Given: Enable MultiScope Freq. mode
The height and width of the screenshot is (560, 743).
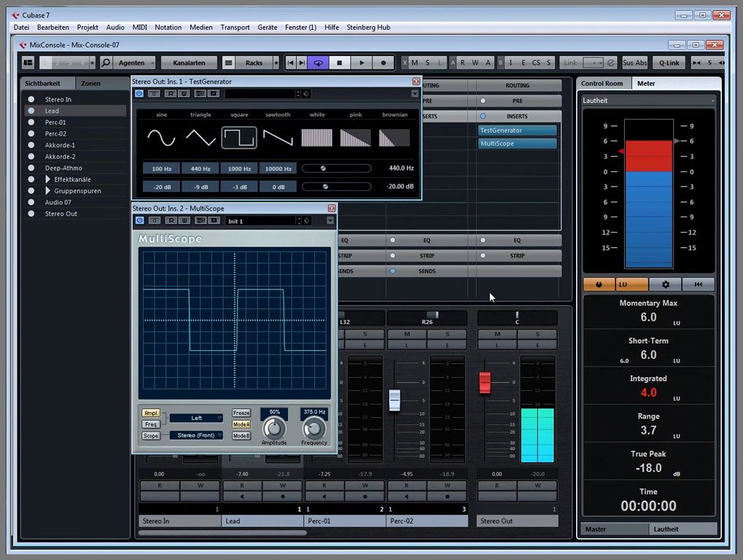Looking at the screenshot, I should pyautogui.click(x=151, y=424).
